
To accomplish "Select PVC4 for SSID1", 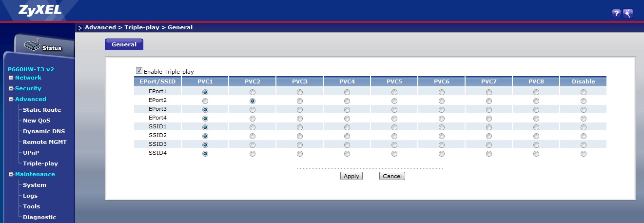I will 347,127.
